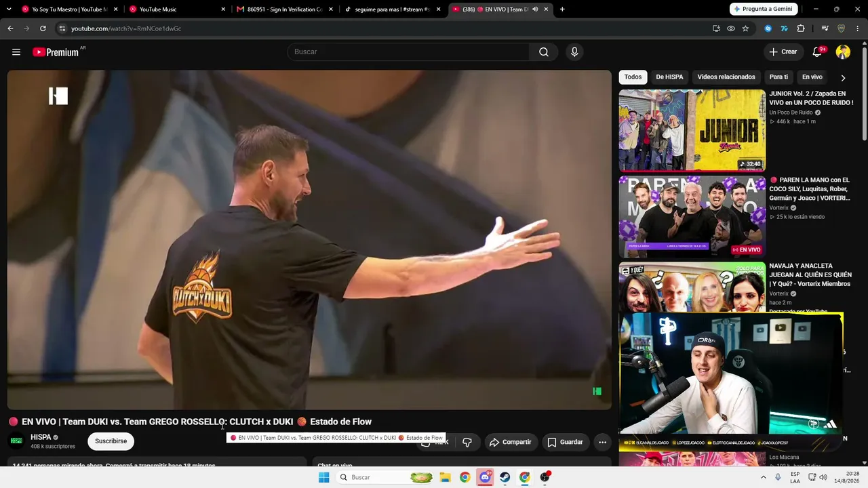The height and width of the screenshot is (488, 868).
Task: Open File Explorer from the taskbar
Action: (445, 477)
